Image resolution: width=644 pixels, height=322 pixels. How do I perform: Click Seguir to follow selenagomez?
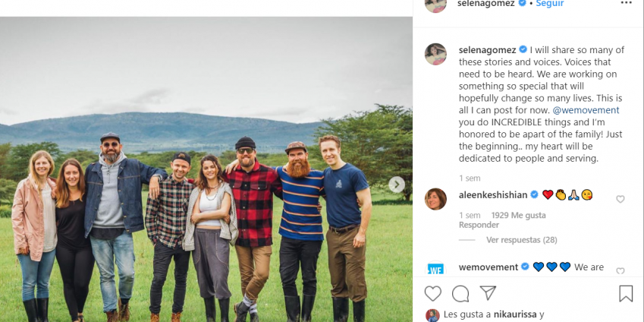[x=549, y=4]
